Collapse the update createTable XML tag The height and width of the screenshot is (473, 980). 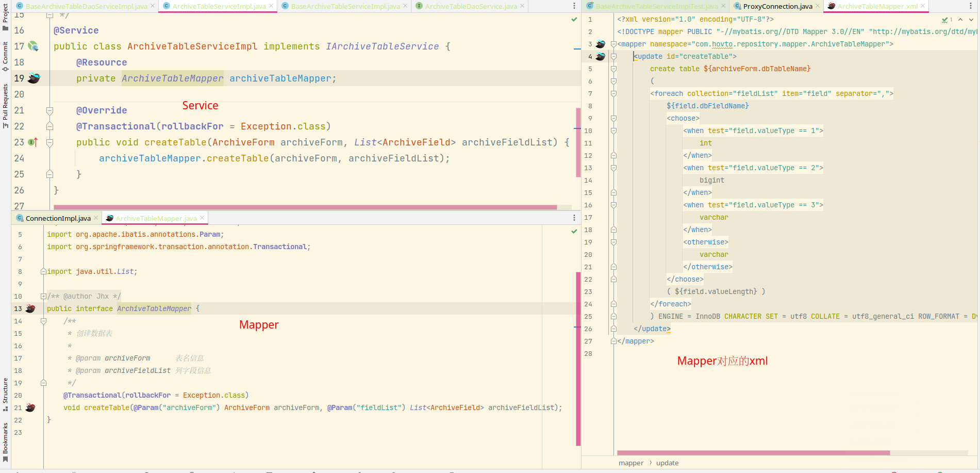pos(613,56)
